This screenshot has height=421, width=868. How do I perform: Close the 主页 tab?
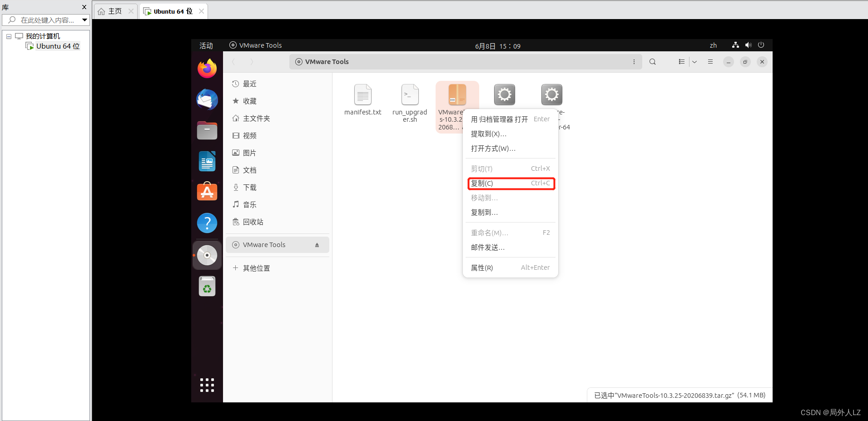131,11
